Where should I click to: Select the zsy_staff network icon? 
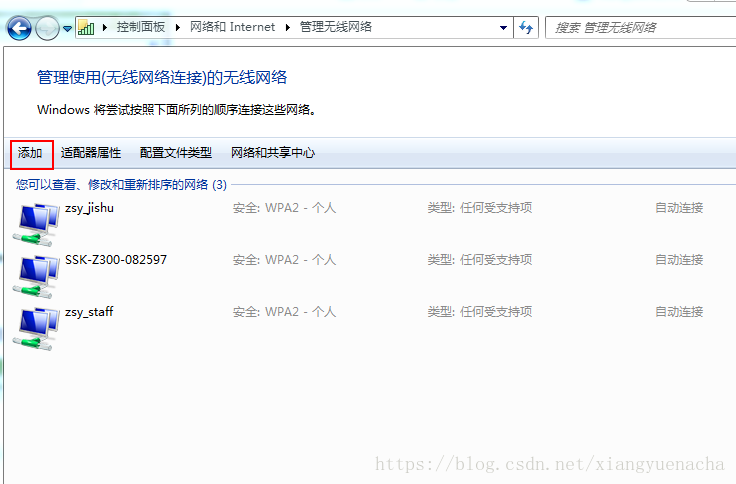37,329
